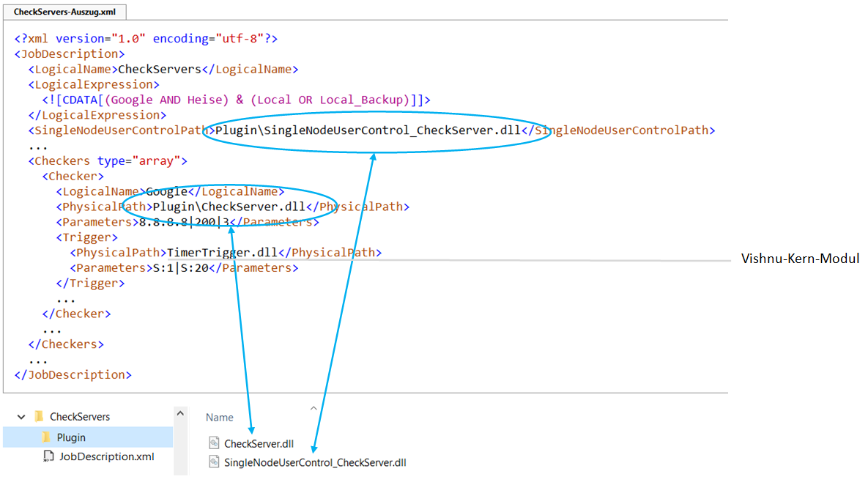
Task: Click the Plugin folder icon
Action: click(45, 437)
